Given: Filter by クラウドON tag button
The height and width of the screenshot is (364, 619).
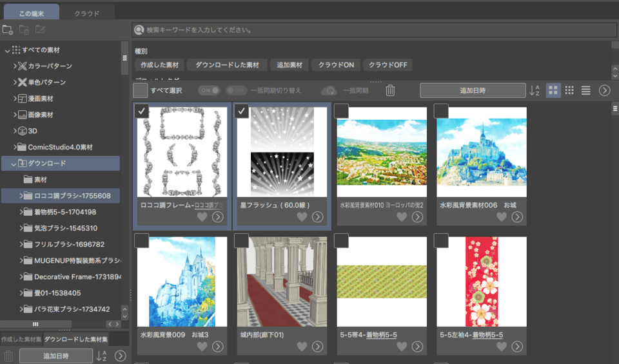Looking at the screenshot, I should (336, 65).
